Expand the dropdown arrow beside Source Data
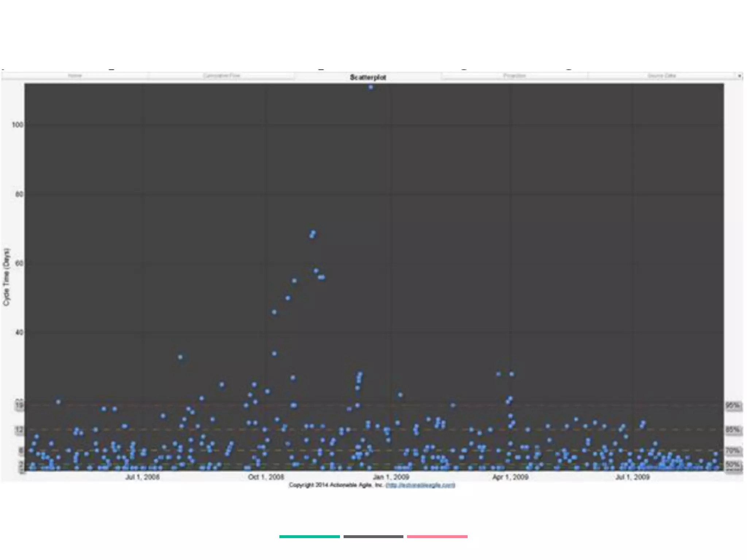The height and width of the screenshot is (560, 747). click(739, 76)
